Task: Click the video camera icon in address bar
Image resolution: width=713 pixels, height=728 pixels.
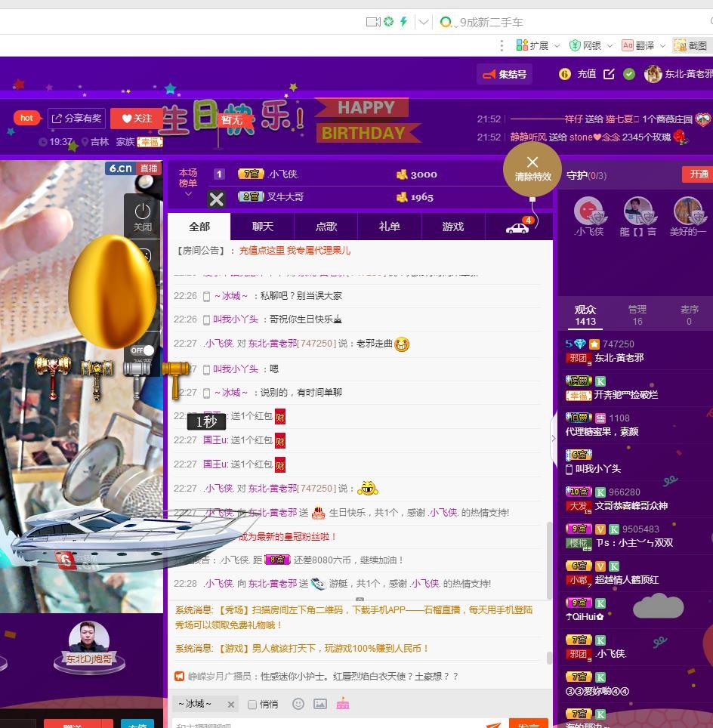Action: [x=373, y=22]
